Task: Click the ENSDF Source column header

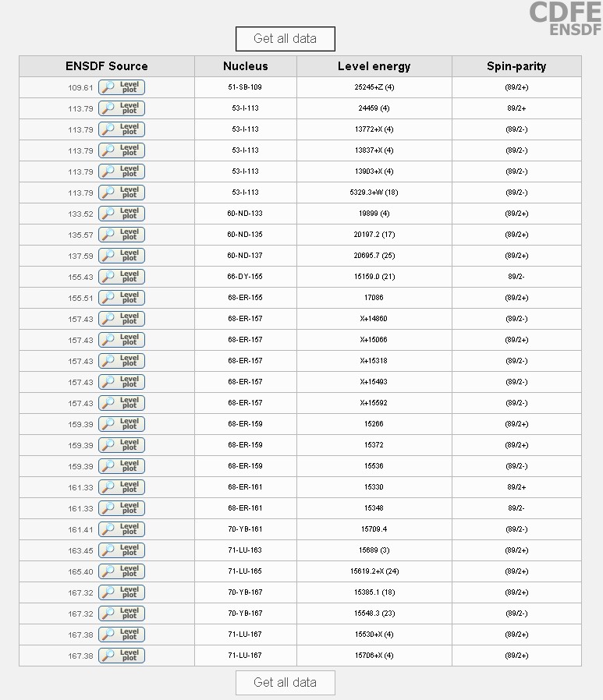Action: (x=107, y=66)
